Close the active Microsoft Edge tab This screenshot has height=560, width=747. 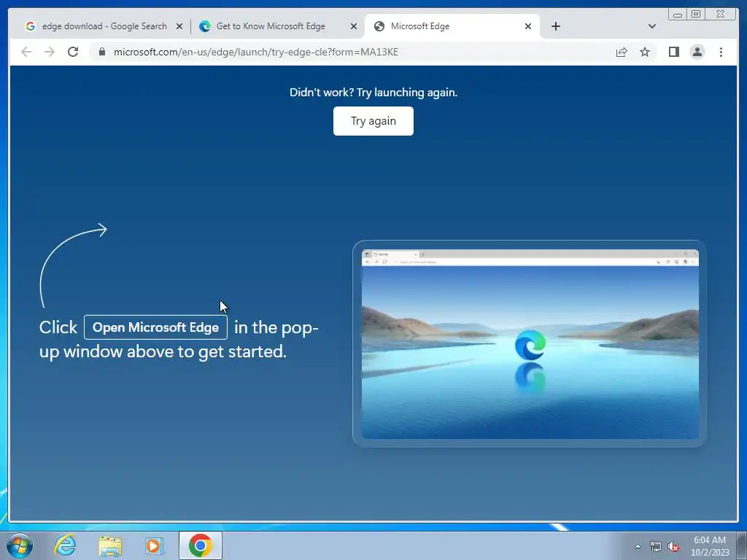point(528,26)
